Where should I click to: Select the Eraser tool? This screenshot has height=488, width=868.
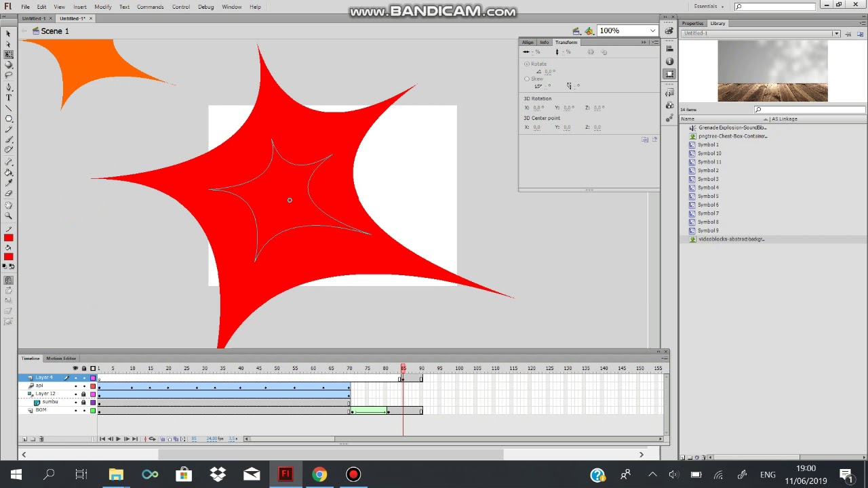pos(8,194)
